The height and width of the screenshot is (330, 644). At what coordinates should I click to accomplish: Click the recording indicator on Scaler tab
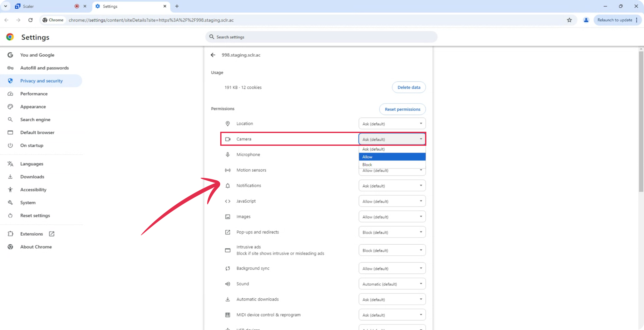77,6
